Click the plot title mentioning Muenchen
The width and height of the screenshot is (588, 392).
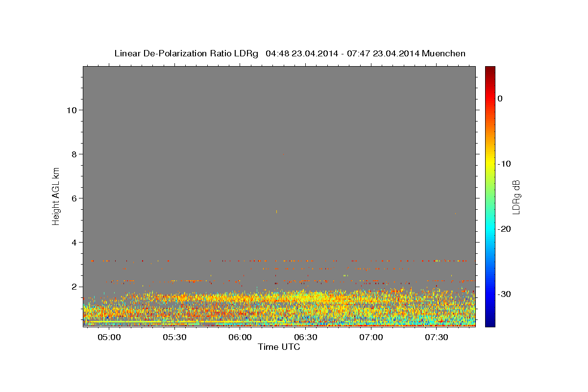[290, 53]
